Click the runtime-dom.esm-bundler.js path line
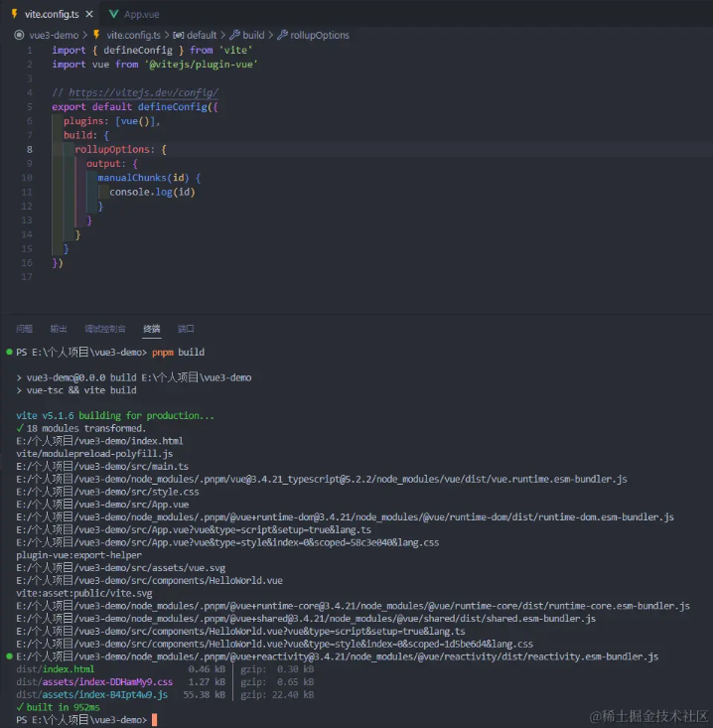Image resolution: width=713 pixels, height=728 pixels. tap(345, 517)
